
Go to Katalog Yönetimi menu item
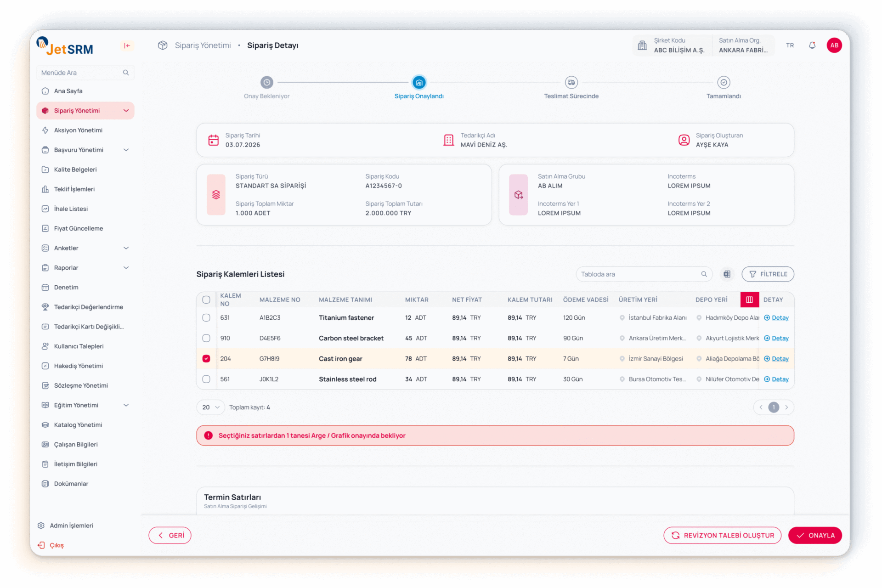point(78,425)
